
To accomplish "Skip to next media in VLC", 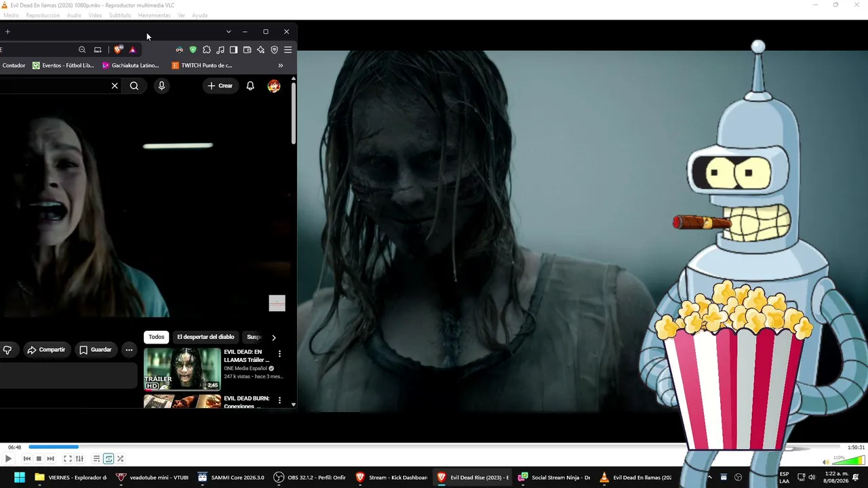I will point(50,459).
